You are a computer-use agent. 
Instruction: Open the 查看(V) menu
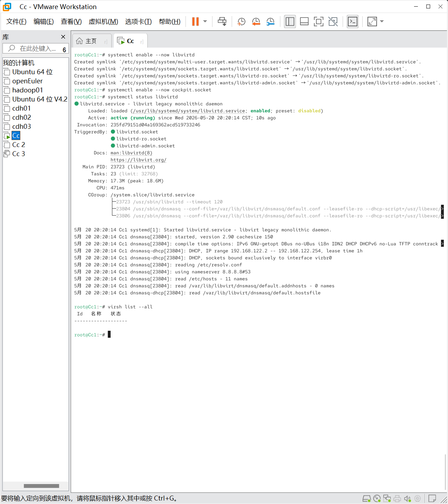(71, 21)
